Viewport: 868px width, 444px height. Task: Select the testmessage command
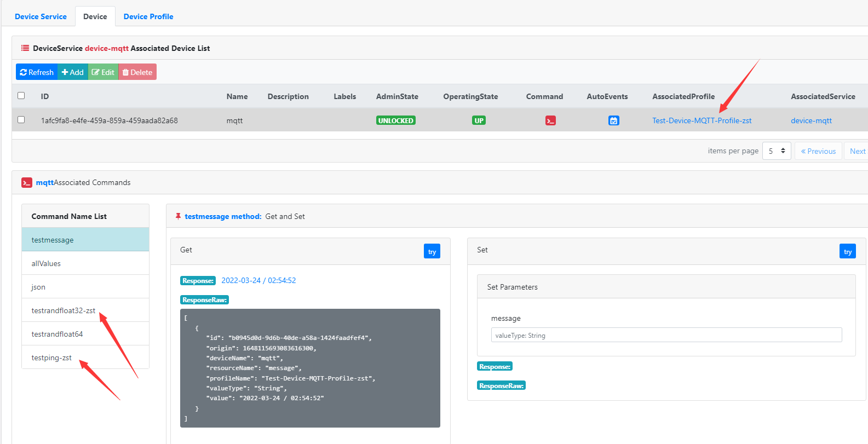pyautogui.click(x=85, y=240)
